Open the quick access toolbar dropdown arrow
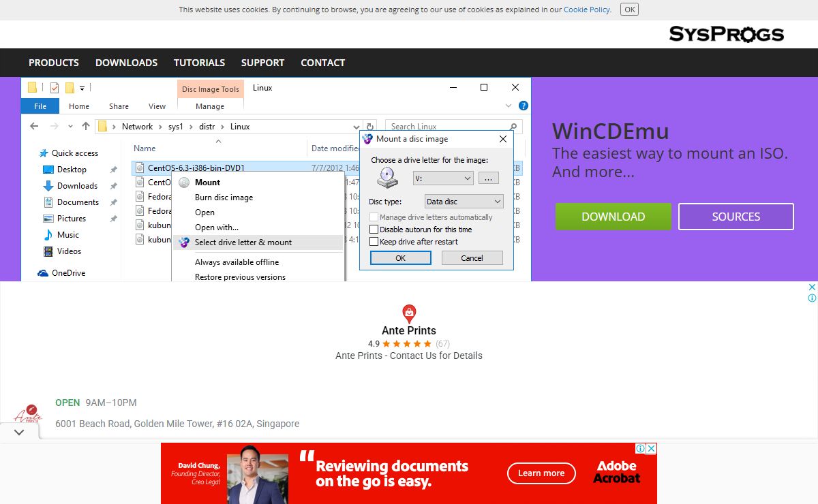This screenshot has width=818, height=504. click(x=82, y=88)
